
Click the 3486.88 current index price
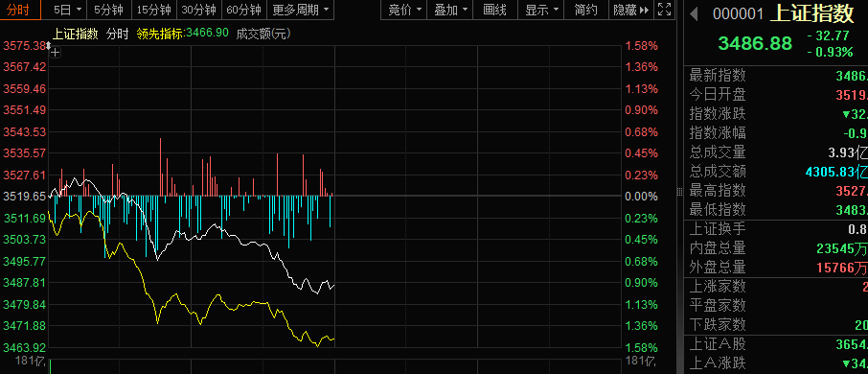point(755,43)
